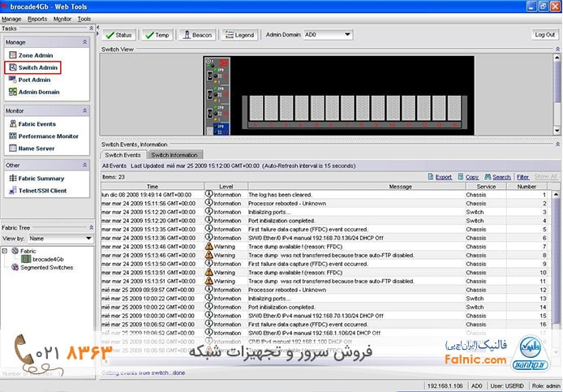Switch to the Switch Information tab
Screen dimensions: 563x392
(174, 155)
